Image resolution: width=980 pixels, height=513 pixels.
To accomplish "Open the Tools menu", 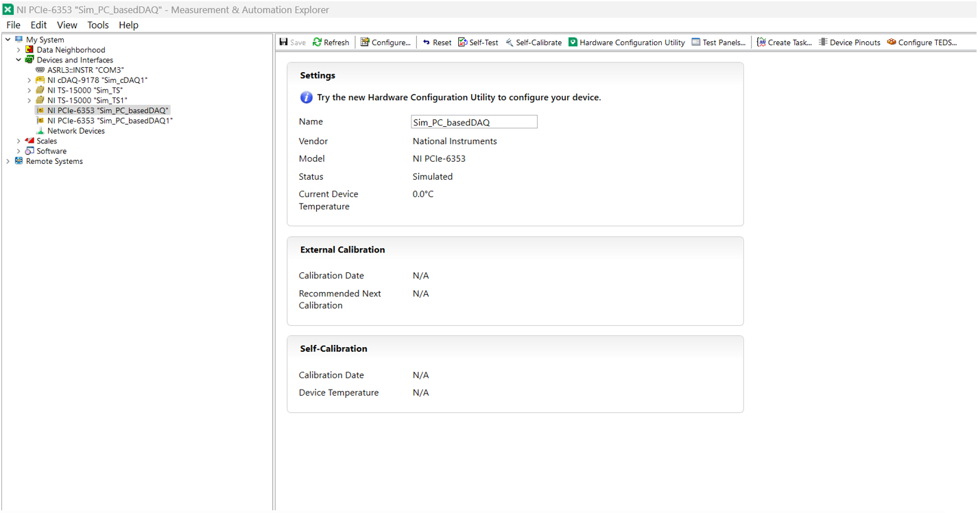I will click(98, 25).
